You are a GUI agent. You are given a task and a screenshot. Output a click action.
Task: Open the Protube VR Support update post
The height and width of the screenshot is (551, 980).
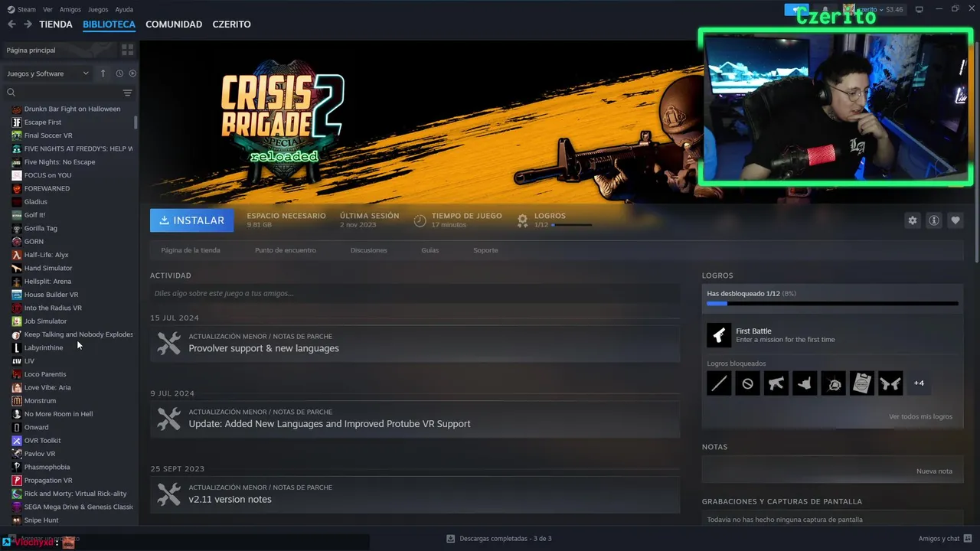[415, 419]
